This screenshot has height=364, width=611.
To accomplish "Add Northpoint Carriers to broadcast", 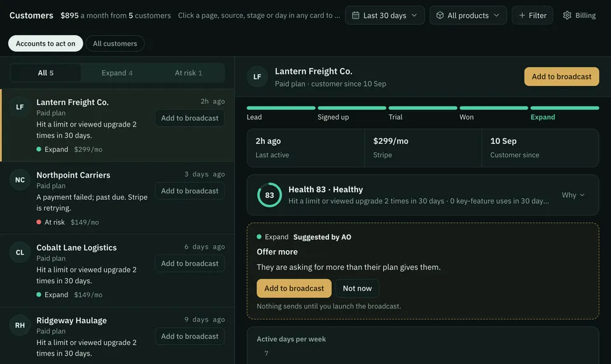I will 190,191.
